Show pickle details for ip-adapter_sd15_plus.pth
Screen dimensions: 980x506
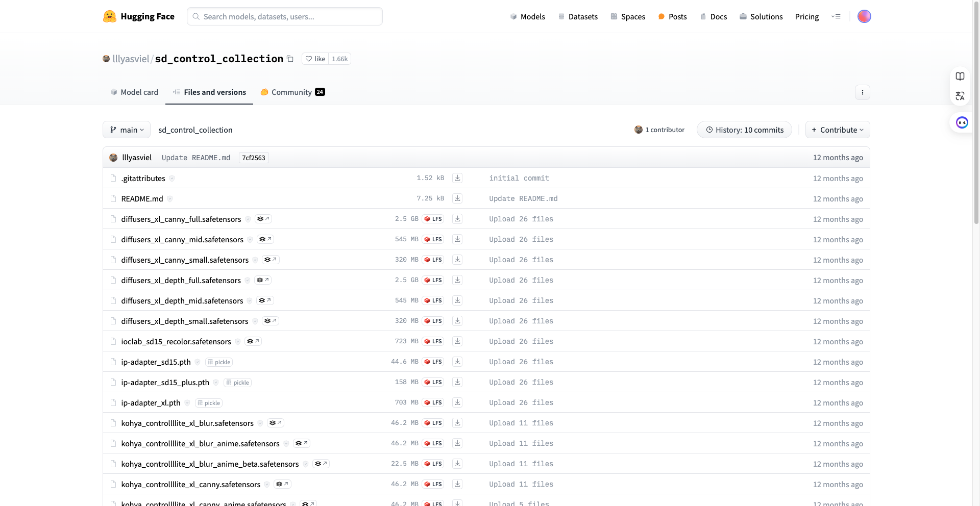tap(238, 383)
